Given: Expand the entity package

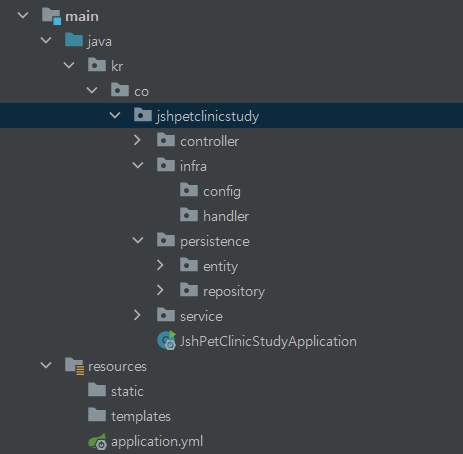Looking at the screenshot, I should point(160,265).
